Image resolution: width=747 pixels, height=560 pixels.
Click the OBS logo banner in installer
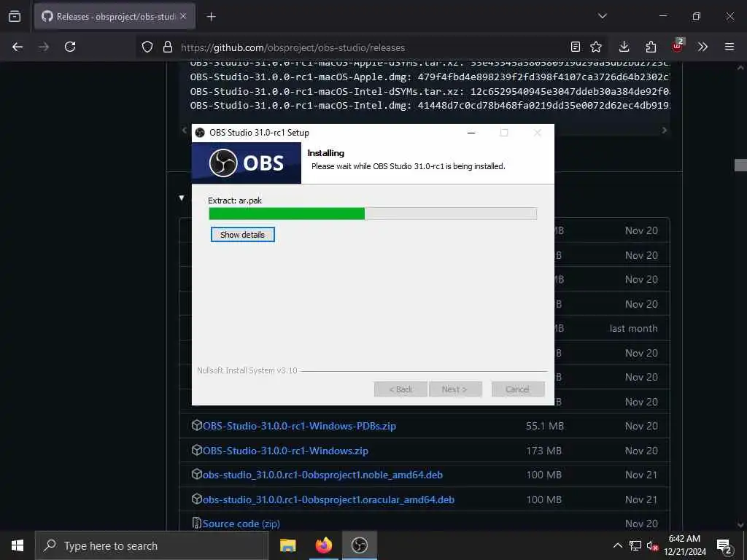[247, 163]
